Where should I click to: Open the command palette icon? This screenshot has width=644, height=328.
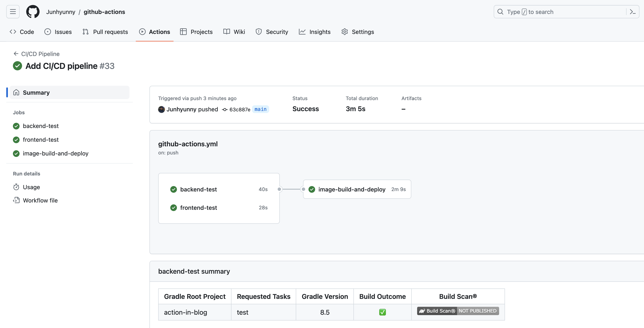[x=633, y=12]
